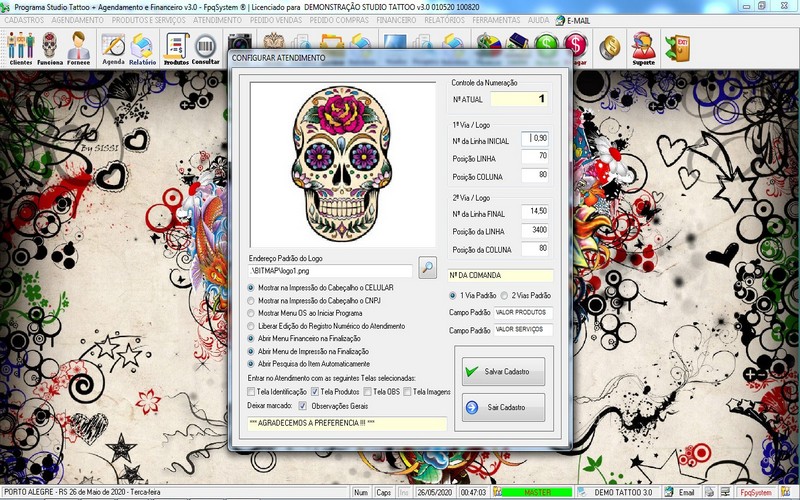Click the user icon beside MASTER
The width and height of the screenshot is (800, 500).
click(497, 492)
